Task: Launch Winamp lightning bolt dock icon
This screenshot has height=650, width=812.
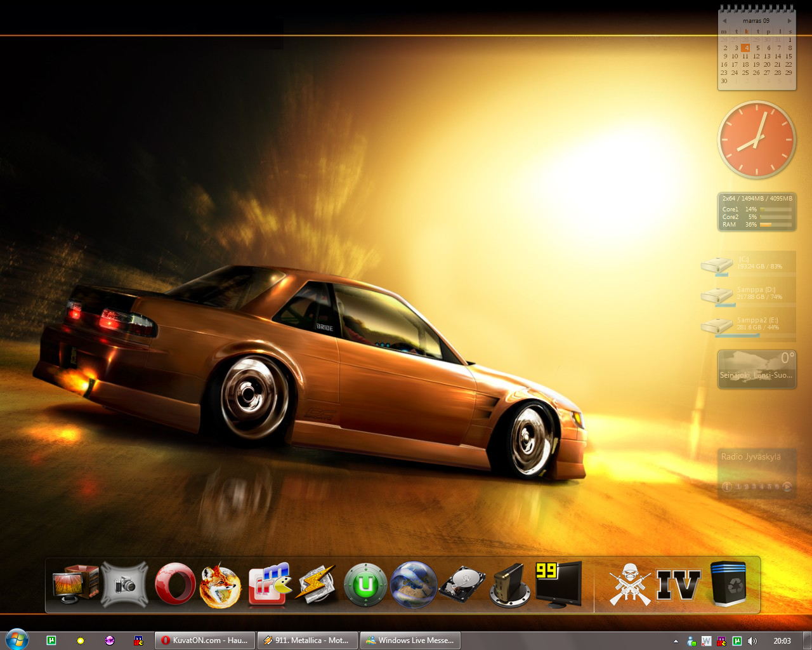Action: pyautogui.click(x=315, y=584)
